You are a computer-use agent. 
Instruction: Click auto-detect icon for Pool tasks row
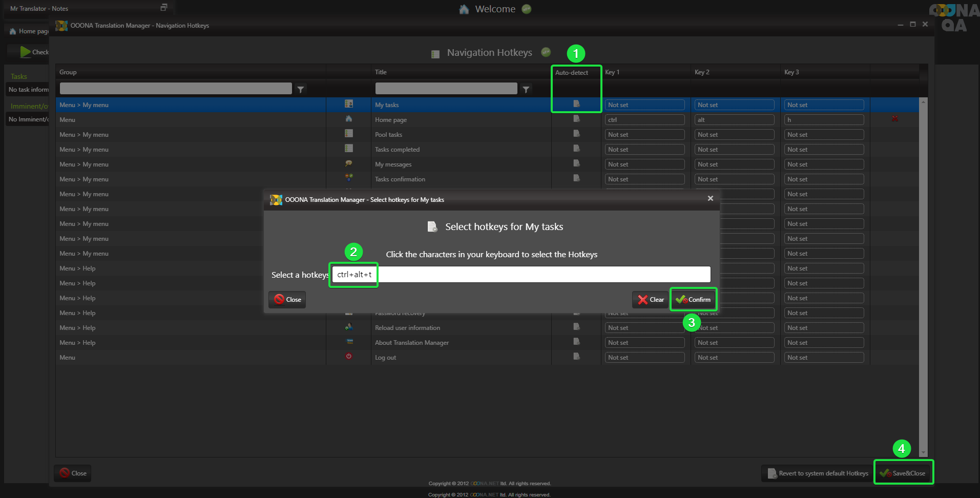(x=576, y=134)
